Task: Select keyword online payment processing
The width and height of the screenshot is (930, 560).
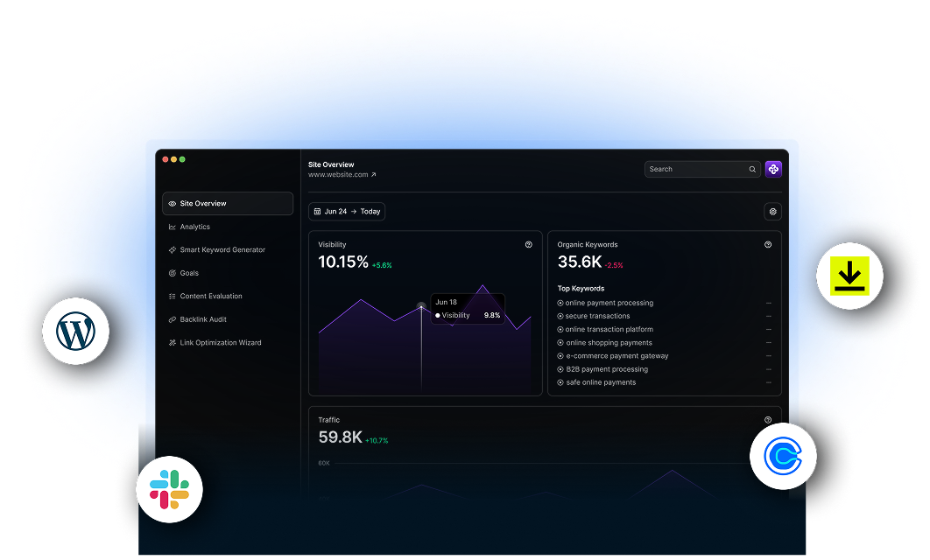Action: tap(609, 302)
